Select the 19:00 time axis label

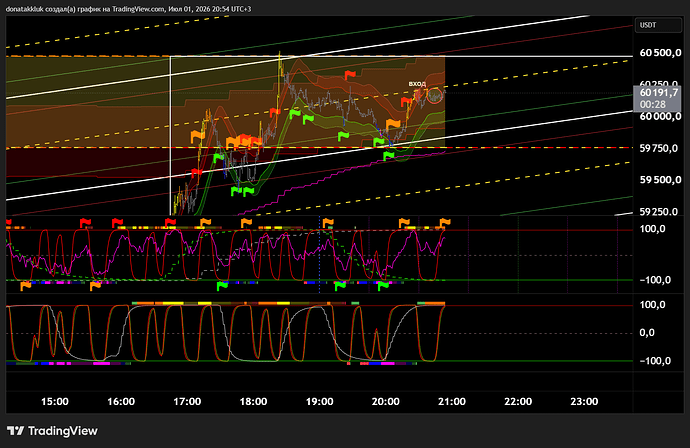click(x=319, y=401)
